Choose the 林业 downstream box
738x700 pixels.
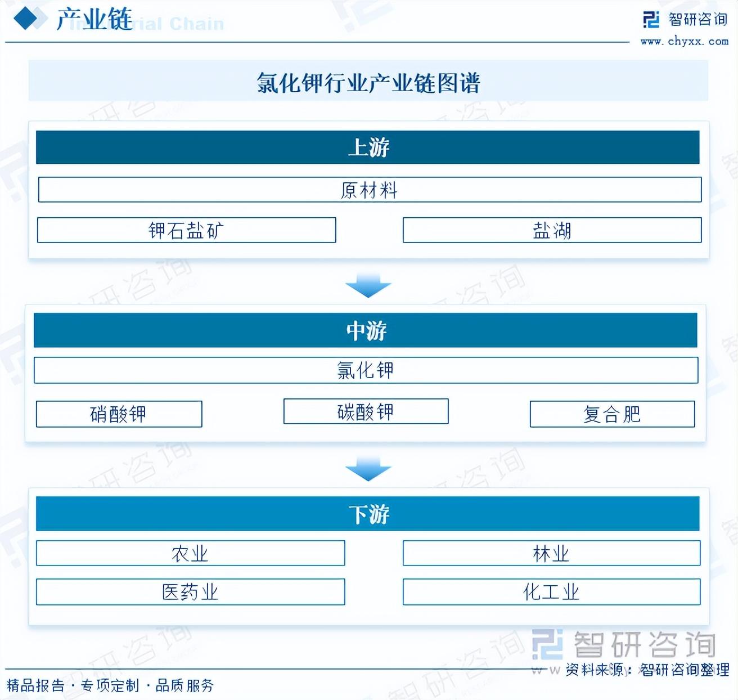(551, 554)
